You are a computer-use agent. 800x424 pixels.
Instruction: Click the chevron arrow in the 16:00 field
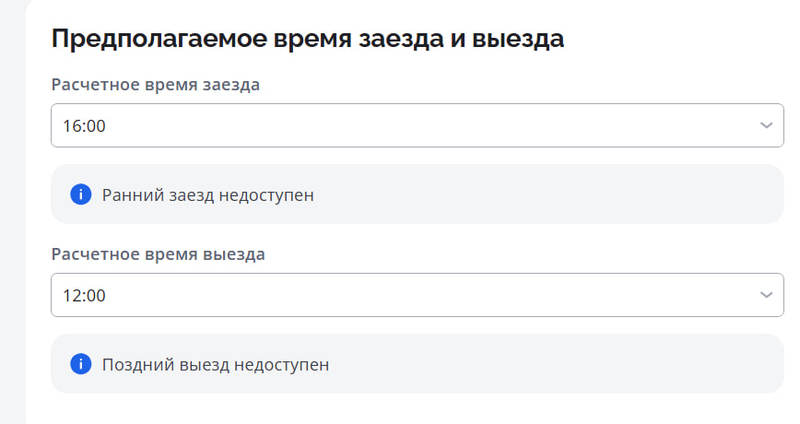point(766,126)
